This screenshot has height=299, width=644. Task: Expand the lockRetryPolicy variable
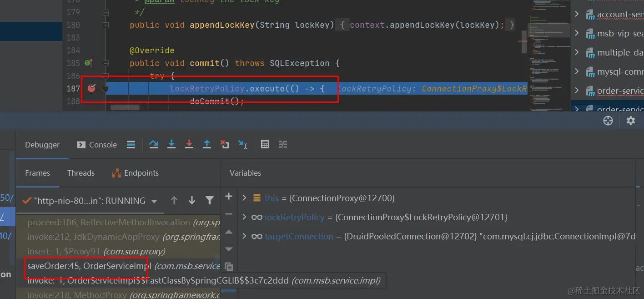[244, 217]
